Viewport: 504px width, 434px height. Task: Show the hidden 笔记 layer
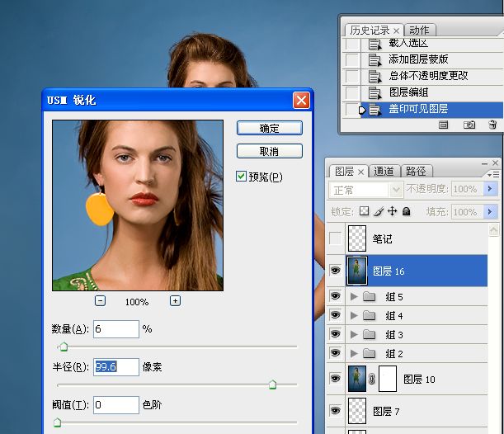tap(335, 238)
